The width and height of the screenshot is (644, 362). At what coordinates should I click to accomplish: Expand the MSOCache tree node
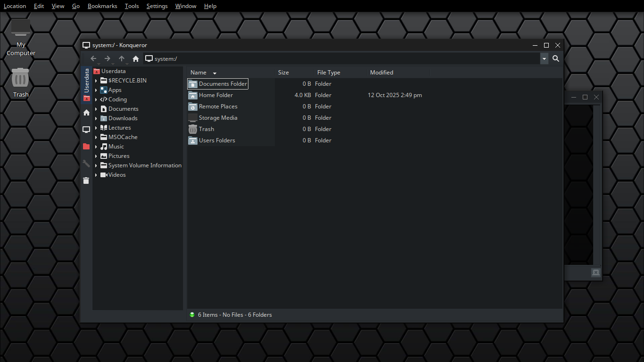click(x=96, y=137)
